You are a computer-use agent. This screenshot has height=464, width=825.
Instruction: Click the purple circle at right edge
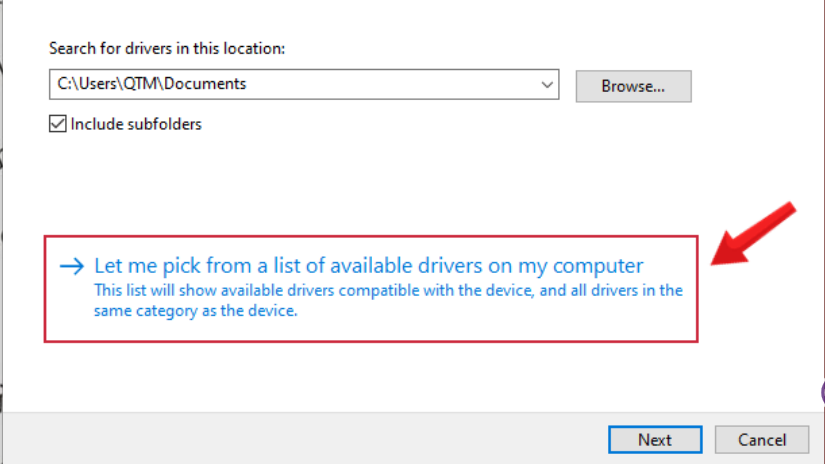coord(820,393)
